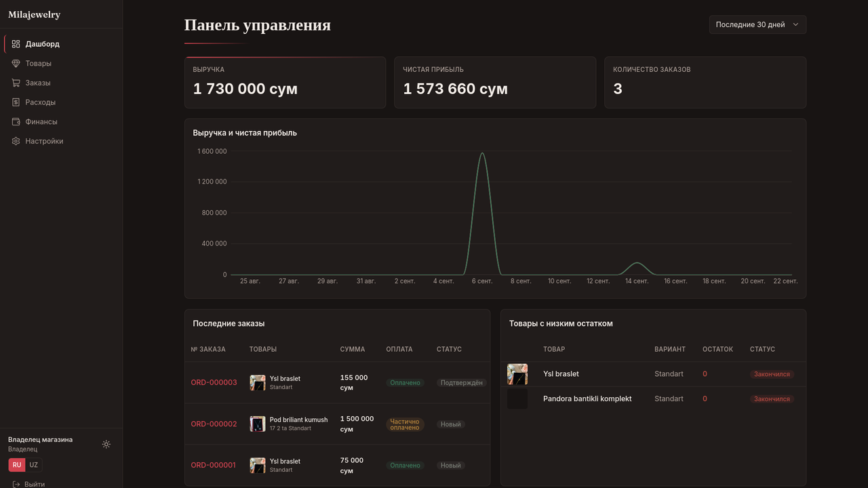
Task: Click the Подтверждён status badge
Action: [462, 383]
